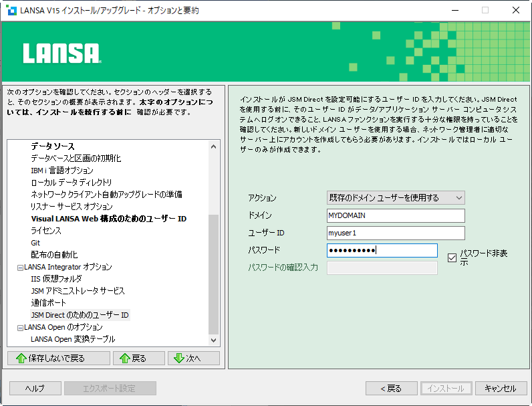Click the tree list scrollbar thumb

click(x=213, y=274)
